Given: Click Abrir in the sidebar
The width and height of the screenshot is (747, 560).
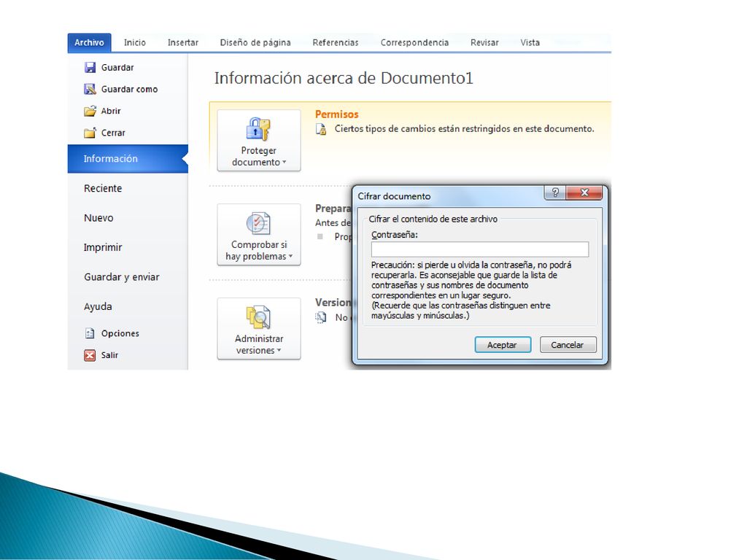Looking at the screenshot, I should point(111,111).
